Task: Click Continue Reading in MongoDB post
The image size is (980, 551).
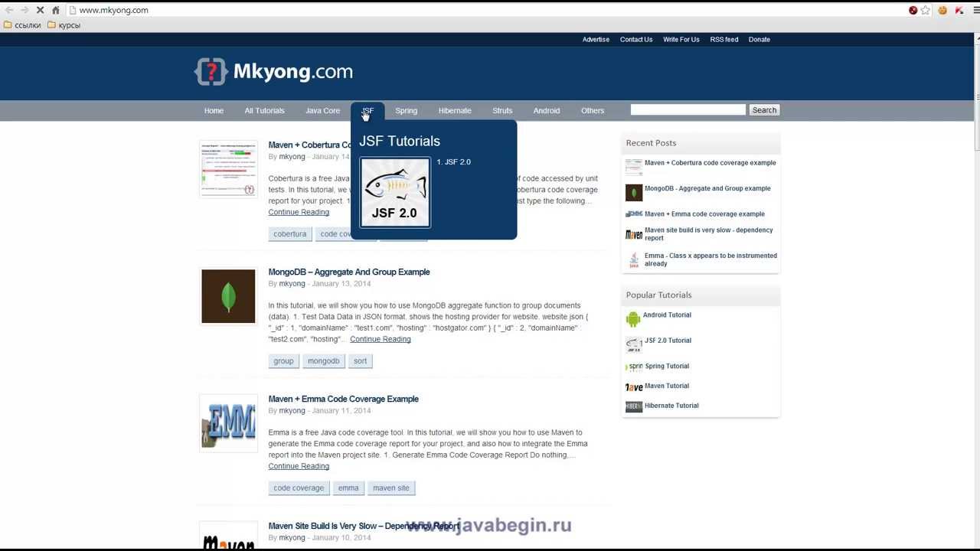Action: click(x=381, y=340)
